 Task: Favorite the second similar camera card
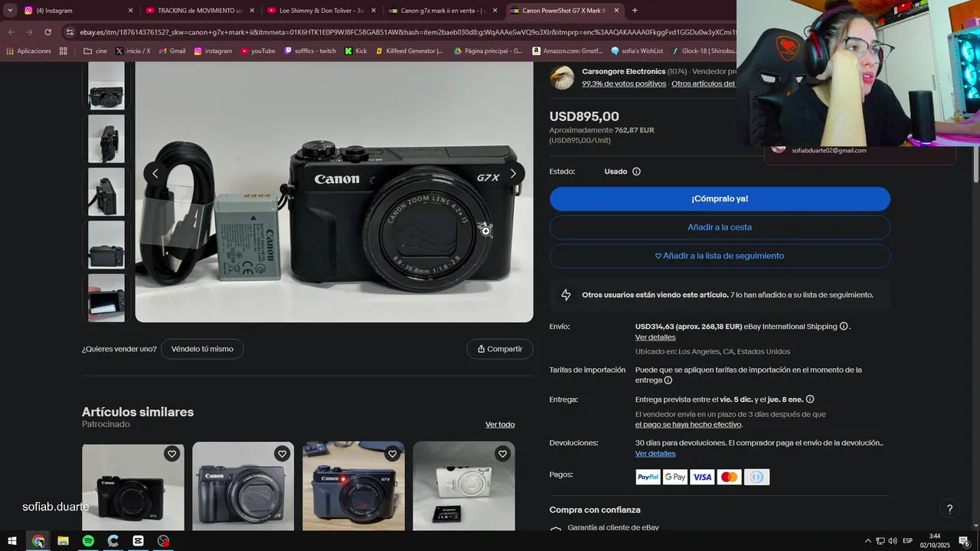coord(282,454)
